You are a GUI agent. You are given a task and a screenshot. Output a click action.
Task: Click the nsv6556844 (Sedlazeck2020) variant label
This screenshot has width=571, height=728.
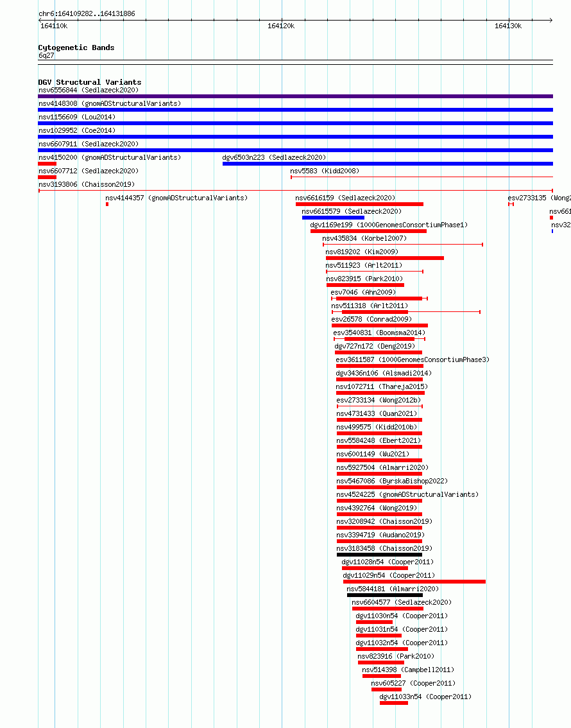coord(89,90)
